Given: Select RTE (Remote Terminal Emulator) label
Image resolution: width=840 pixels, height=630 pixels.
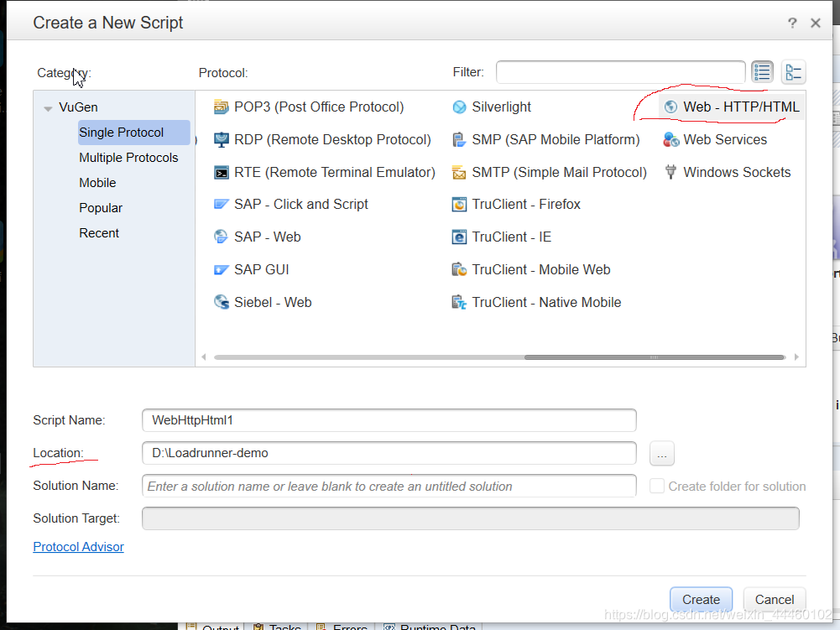Looking at the screenshot, I should [x=334, y=173].
